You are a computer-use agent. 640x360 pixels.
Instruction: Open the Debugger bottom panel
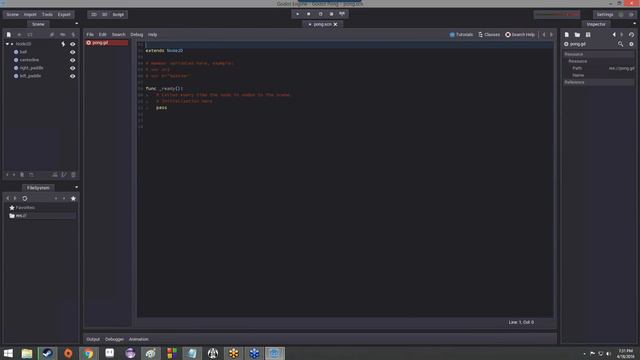114,339
